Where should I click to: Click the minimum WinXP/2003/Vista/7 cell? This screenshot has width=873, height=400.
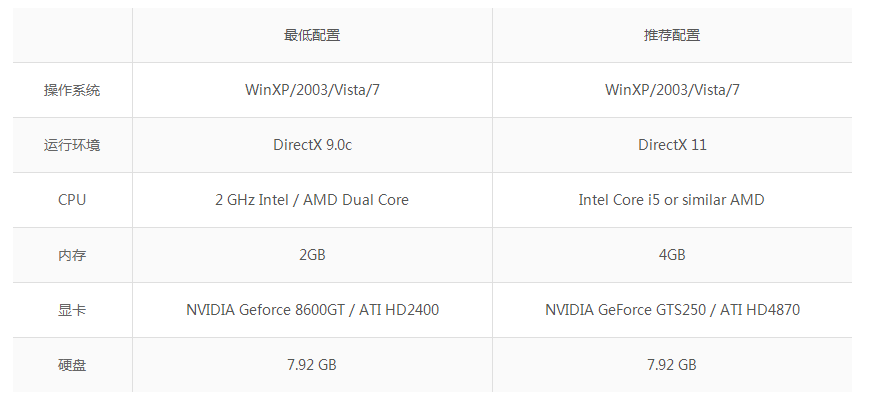click(x=312, y=90)
